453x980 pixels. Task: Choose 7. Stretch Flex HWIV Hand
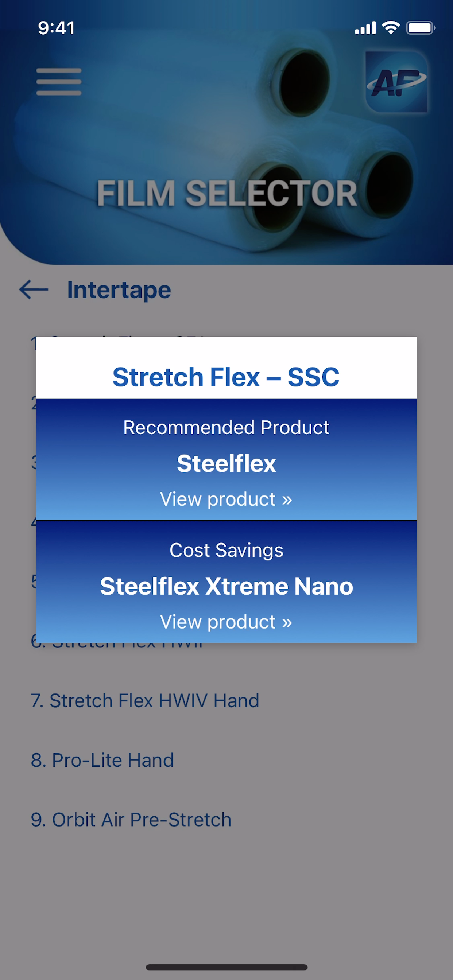pyautogui.click(x=145, y=700)
